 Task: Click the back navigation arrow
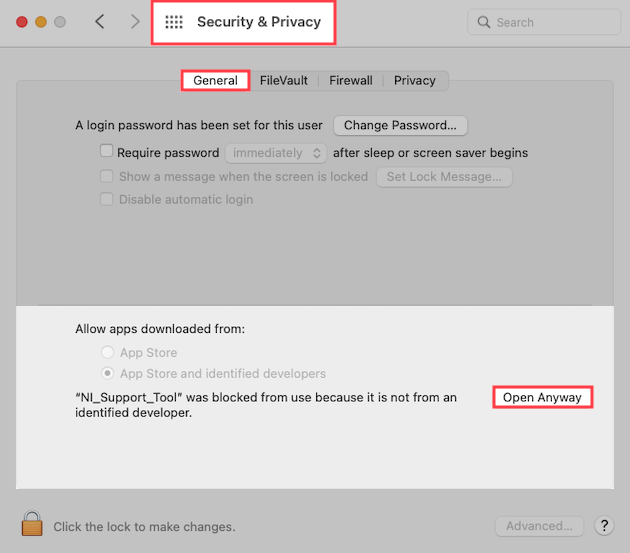(100, 22)
